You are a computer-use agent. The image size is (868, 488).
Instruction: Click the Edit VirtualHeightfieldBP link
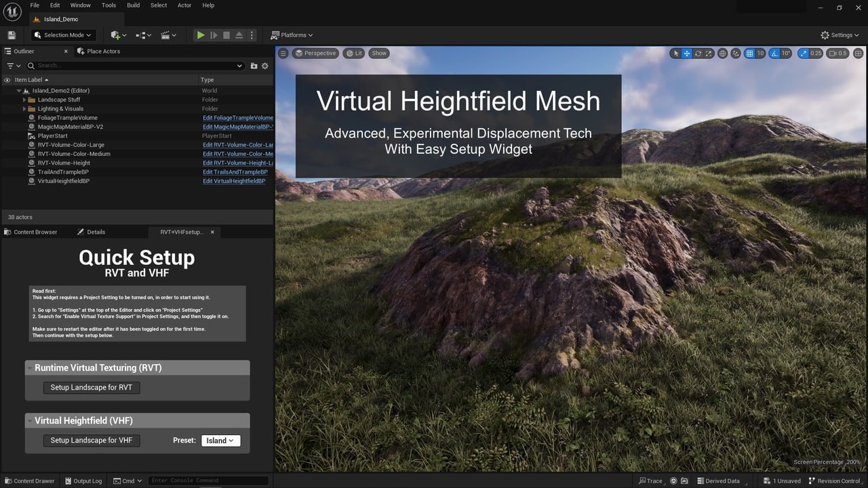click(x=234, y=181)
